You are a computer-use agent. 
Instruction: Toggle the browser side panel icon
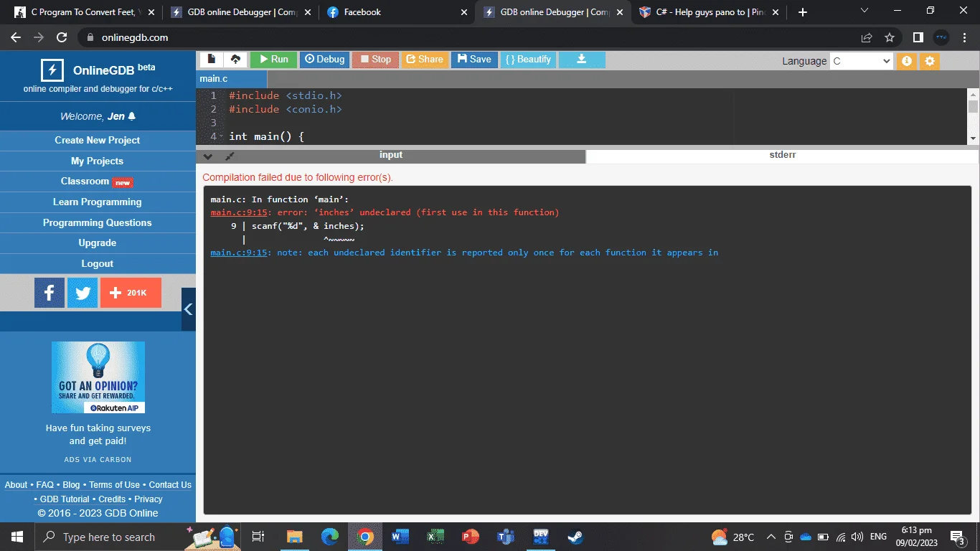tap(918, 37)
